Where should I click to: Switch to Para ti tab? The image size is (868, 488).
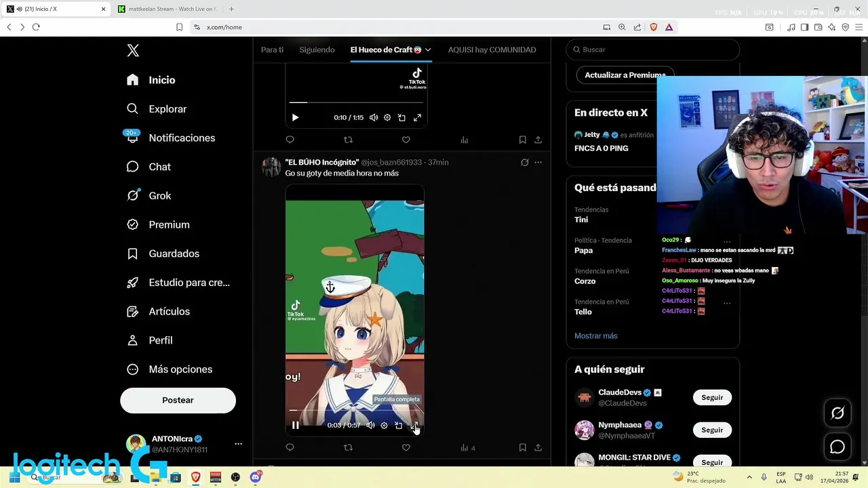[272, 49]
